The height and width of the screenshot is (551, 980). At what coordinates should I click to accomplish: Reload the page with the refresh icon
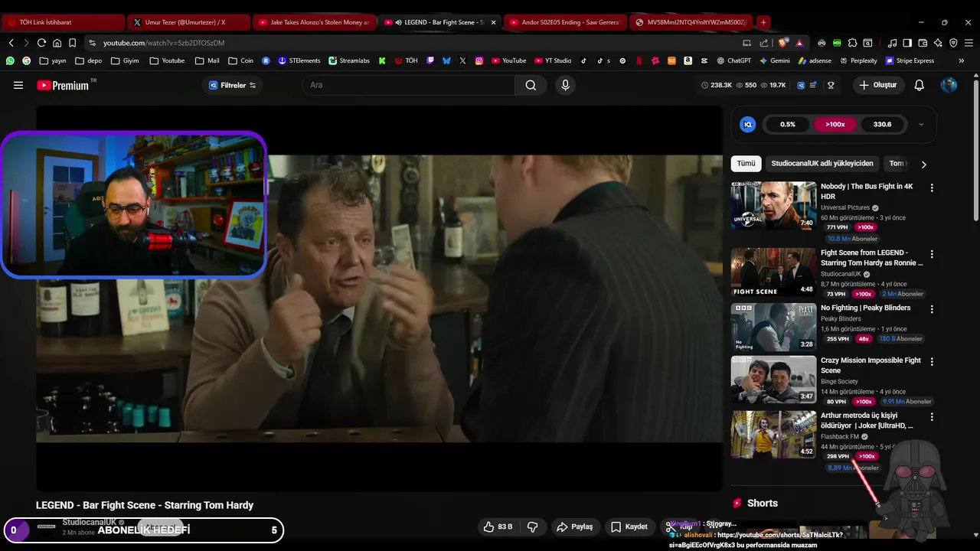(x=41, y=43)
